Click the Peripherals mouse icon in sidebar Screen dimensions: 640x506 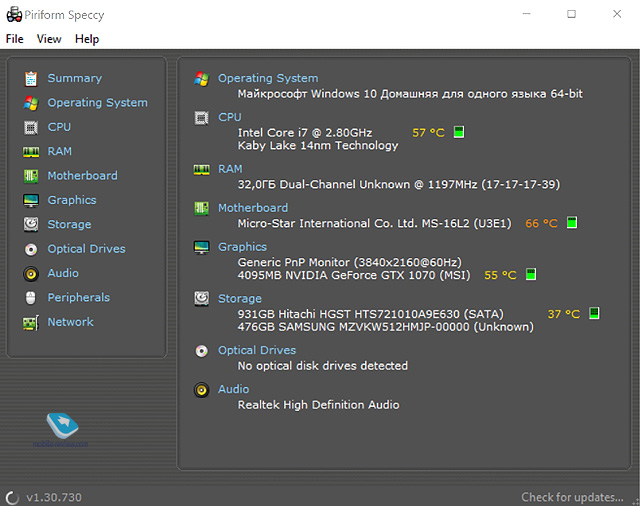pos(31,298)
